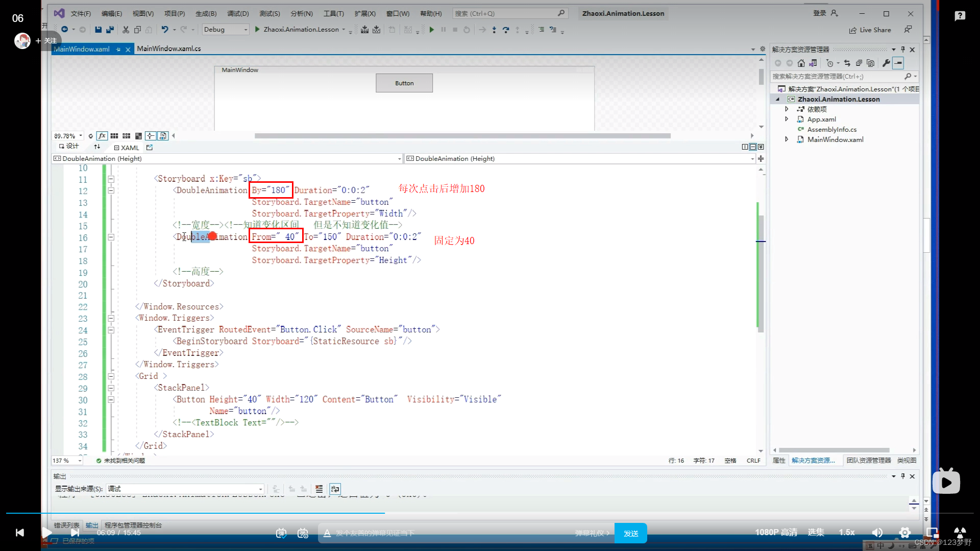Select AssemblyInfo.cs in Solution Explorer
Image resolution: width=980 pixels, height=551 pixels.
click(x=832, y=129)
